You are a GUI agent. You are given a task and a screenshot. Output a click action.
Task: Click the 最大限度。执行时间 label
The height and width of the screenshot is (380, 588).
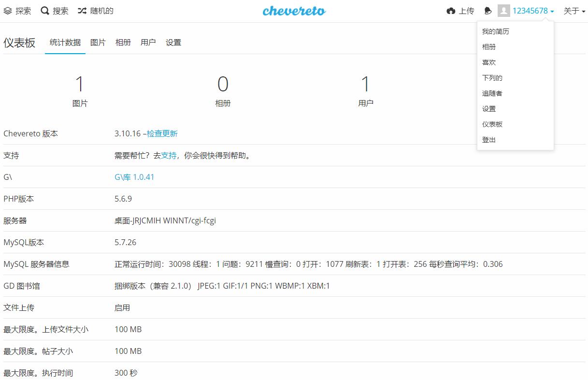click(x=38, y=373)
